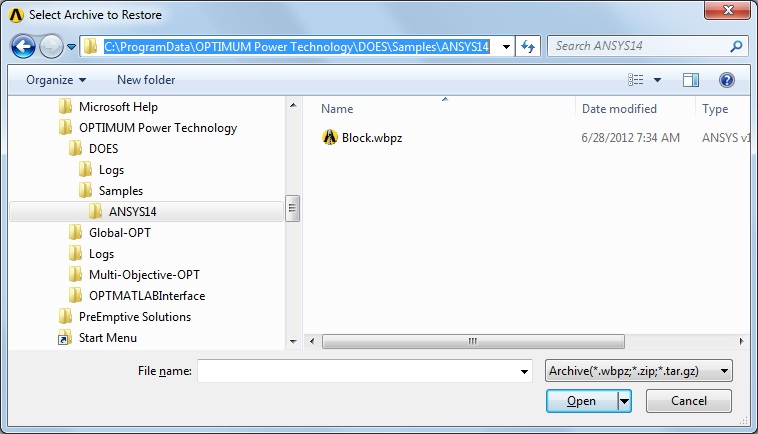This screenshot has width=758, height=434.
Task: Click the Change your view icon
Action: 635,80
